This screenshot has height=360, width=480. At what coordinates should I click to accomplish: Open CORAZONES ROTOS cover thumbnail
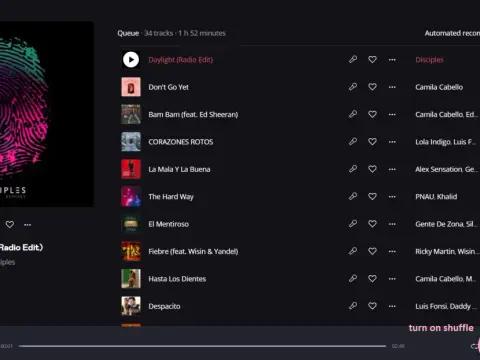131,142
